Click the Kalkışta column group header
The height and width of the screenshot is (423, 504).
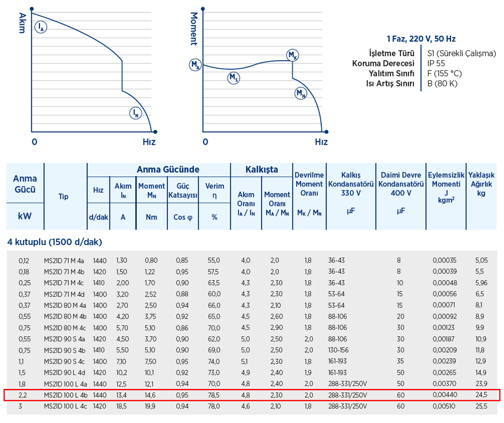261,170
